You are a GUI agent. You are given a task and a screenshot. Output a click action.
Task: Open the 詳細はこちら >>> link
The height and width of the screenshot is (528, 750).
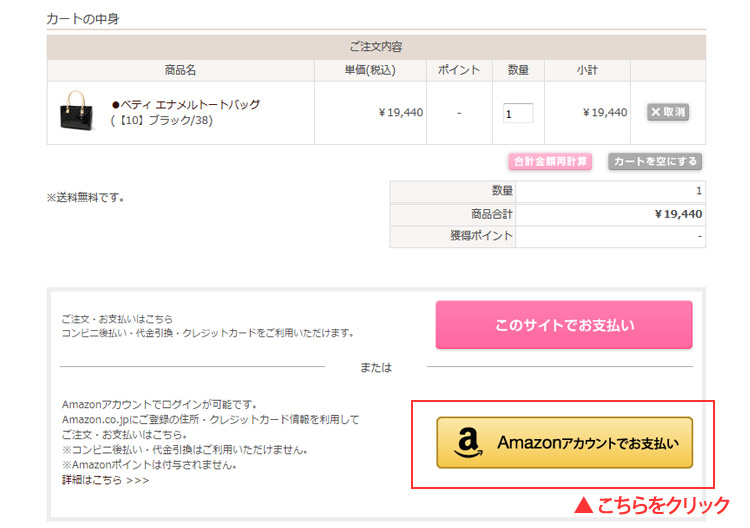coord(105,480)
